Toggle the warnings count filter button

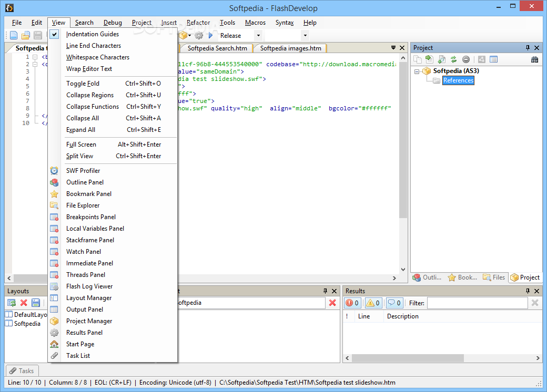coord(373,303)
